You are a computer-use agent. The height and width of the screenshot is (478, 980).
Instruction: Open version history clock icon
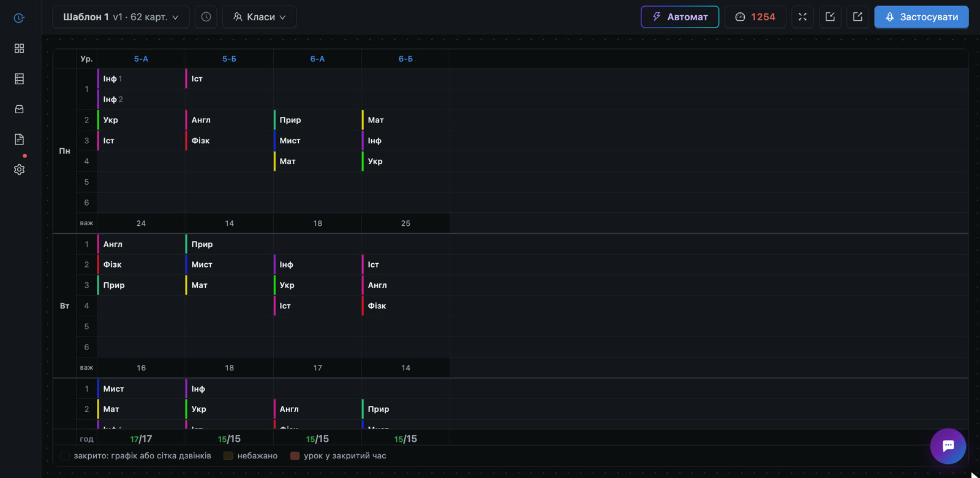click(x=206, y=17)
